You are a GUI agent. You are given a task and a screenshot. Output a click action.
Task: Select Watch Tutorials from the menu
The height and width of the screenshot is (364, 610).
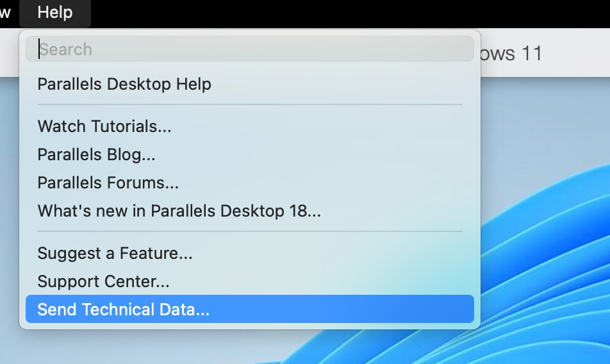(x=104, y=126)
